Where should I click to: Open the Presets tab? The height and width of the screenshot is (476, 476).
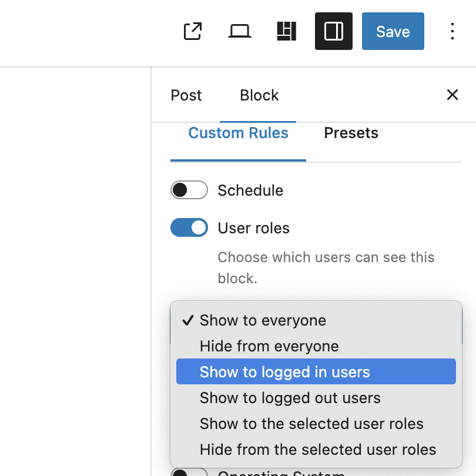351,133
